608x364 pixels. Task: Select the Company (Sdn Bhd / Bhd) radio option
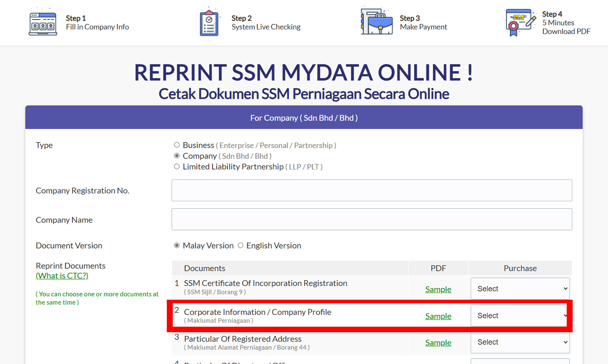pos(177,156)
